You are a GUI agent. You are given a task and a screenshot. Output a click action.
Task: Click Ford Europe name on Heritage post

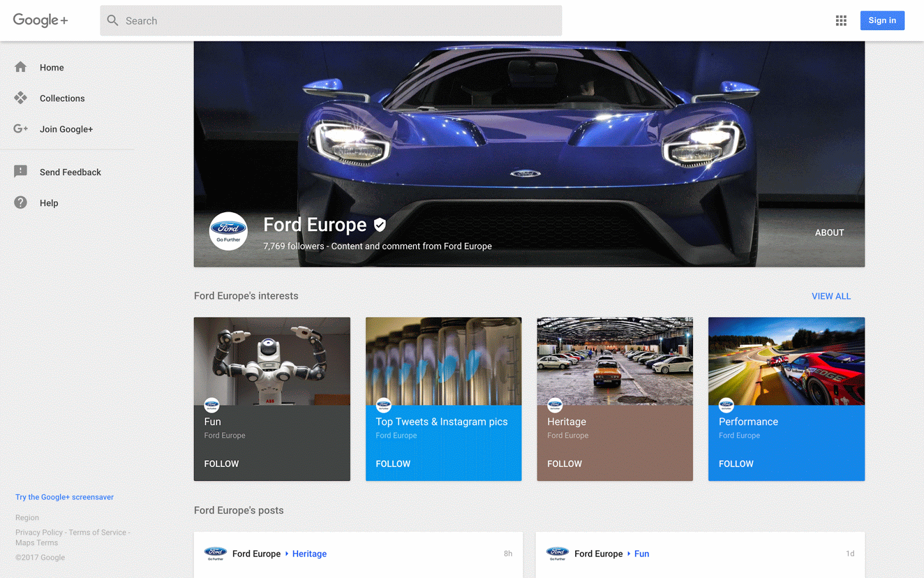pos(256,554)
